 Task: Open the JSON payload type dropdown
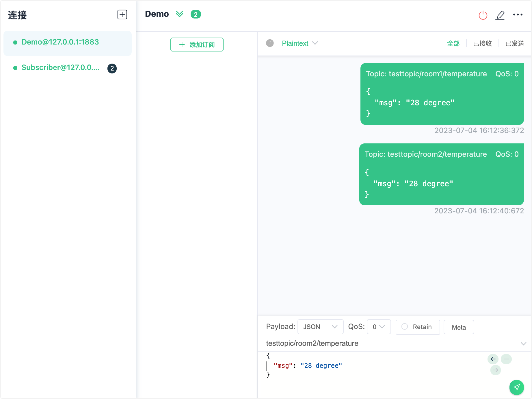point(320,327)
